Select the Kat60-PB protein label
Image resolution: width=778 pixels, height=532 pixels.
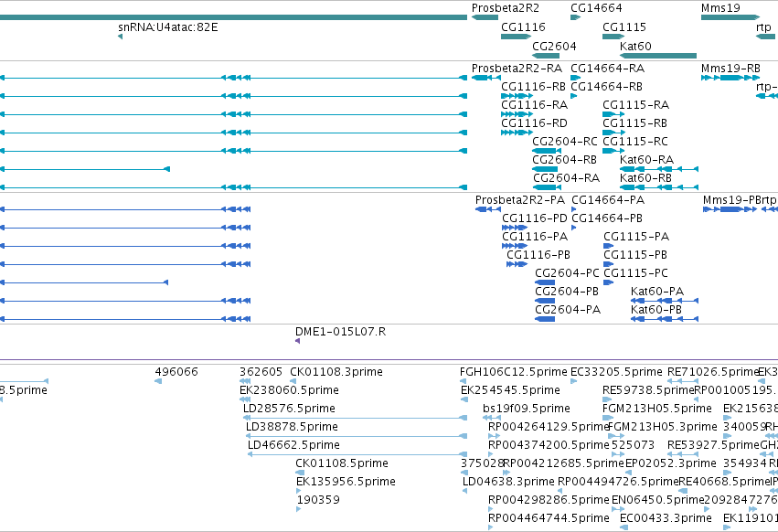coord(656,311)
